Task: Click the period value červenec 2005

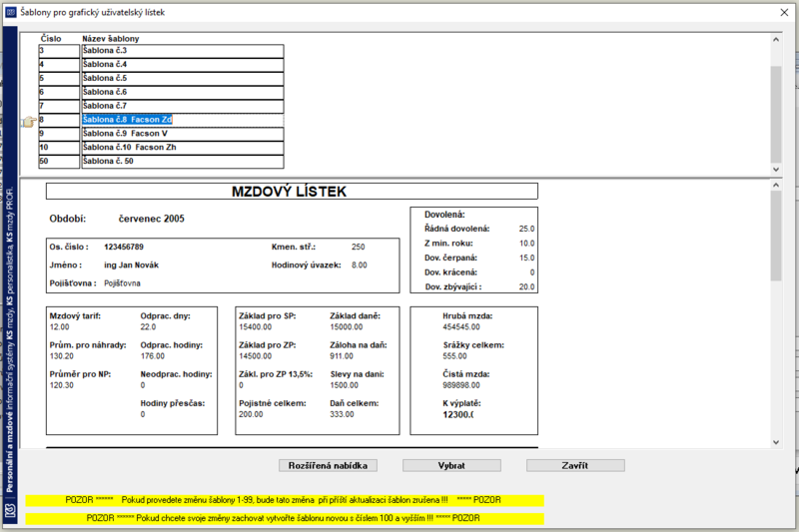Action: pyautogui.click(x=152, y=219)
